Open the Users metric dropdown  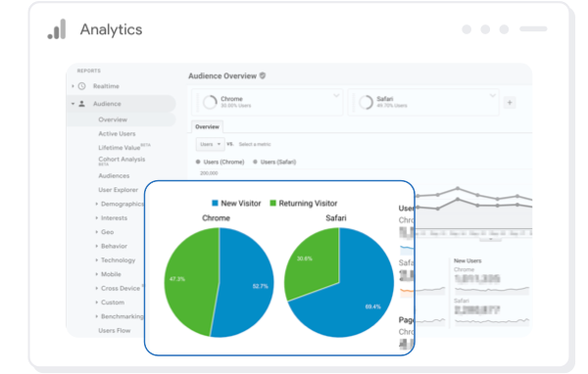[x=210, y=144]
